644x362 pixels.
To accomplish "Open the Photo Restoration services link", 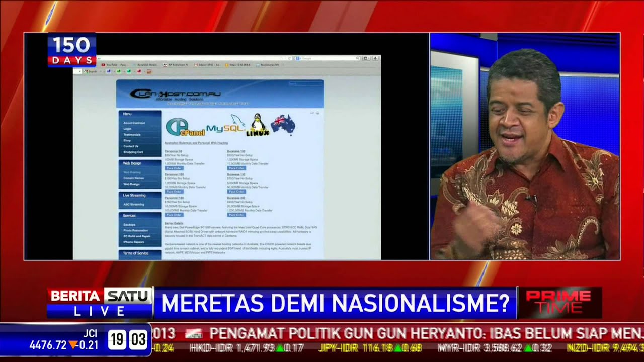I will coord(136,230).
